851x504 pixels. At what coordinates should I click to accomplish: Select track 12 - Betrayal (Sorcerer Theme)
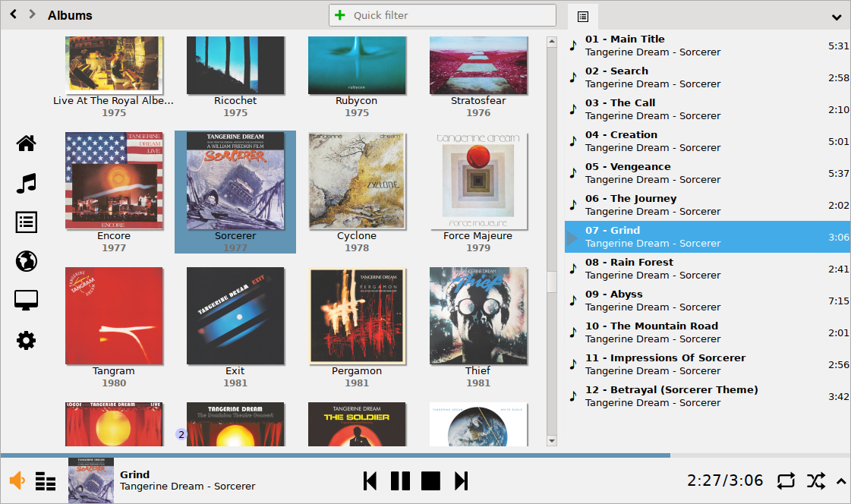coord(708,396)
